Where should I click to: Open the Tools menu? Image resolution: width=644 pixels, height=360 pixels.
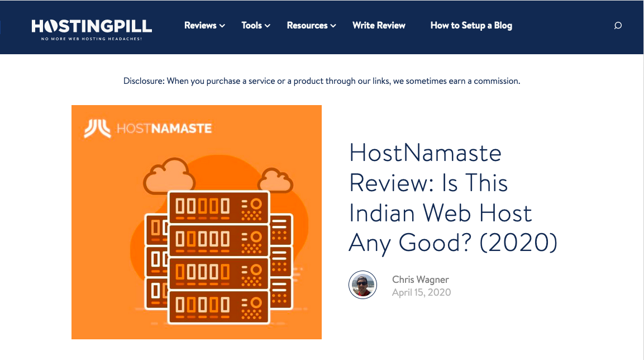tap(251, 26)
